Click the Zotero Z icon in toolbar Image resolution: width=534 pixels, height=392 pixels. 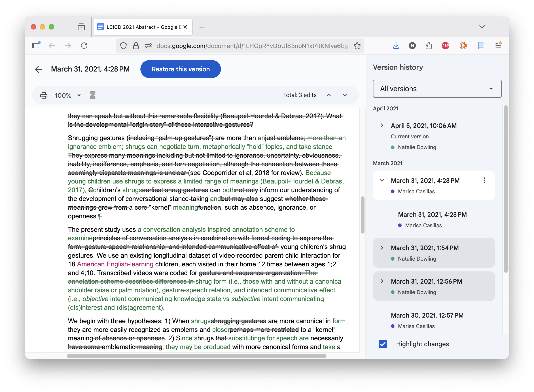click(x=93, y=95)
